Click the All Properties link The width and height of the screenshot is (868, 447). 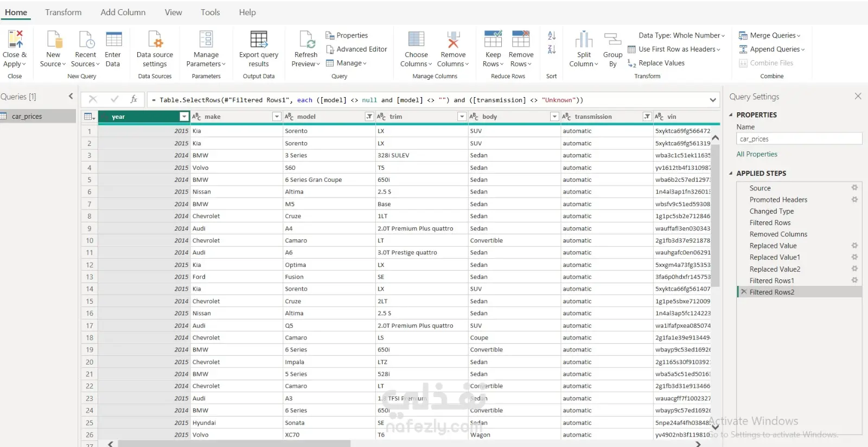[x=757, y=155]
